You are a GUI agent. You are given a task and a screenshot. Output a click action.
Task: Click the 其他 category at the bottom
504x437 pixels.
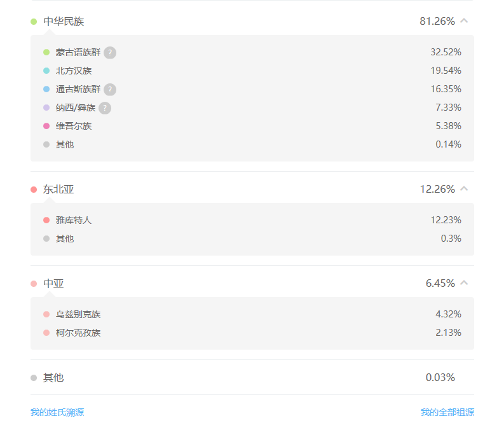(53, 377)
